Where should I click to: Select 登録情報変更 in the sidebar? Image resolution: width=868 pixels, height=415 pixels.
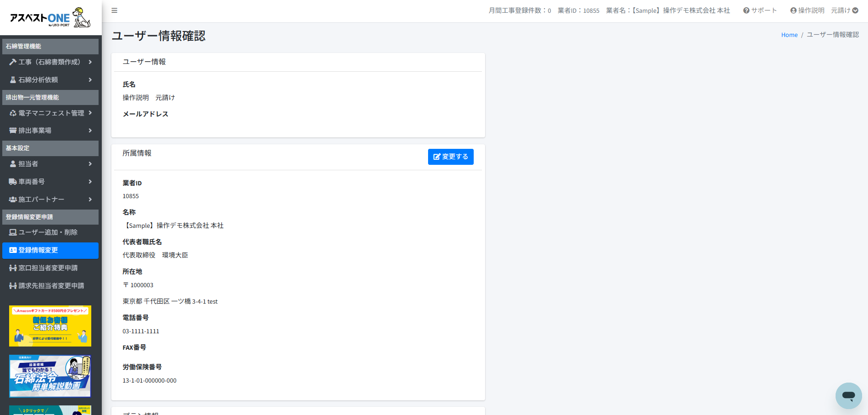(50, 250)
